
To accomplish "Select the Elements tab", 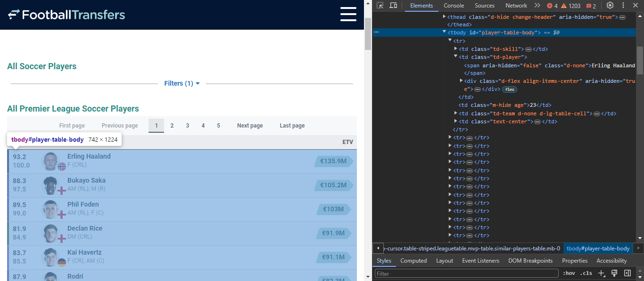I will [421, 6].
